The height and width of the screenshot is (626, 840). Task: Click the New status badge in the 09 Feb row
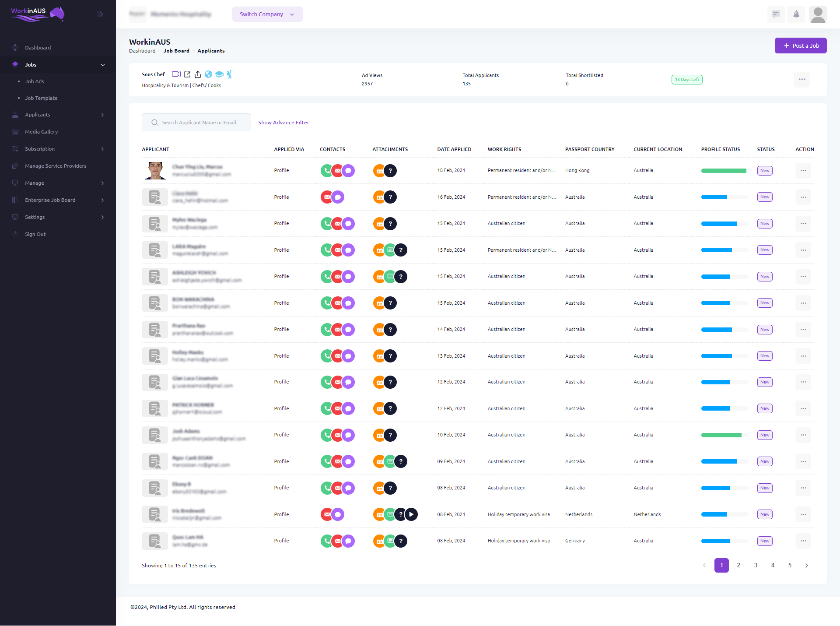[765, 461]
